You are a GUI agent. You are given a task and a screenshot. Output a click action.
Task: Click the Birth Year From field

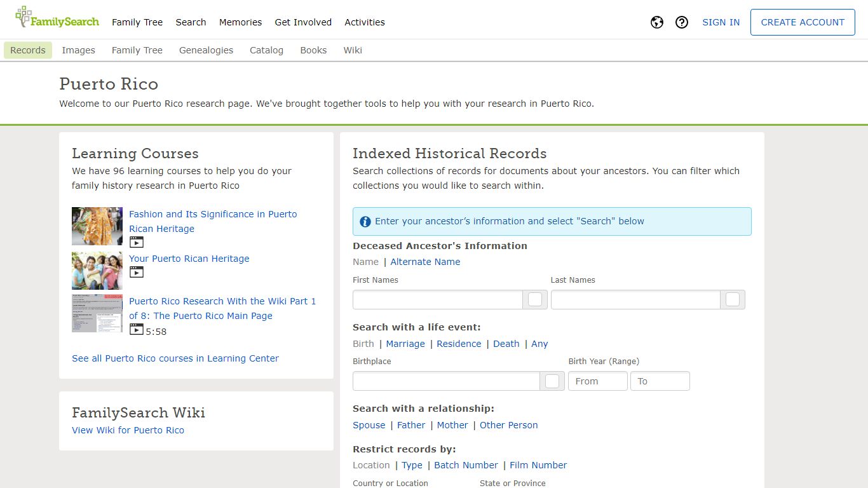point(598,381)
